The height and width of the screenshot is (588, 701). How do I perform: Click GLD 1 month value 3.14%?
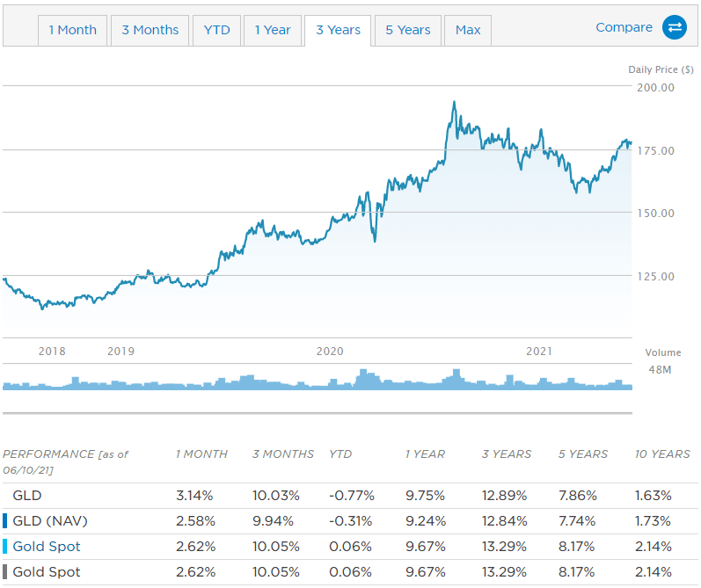pos(194,496)
